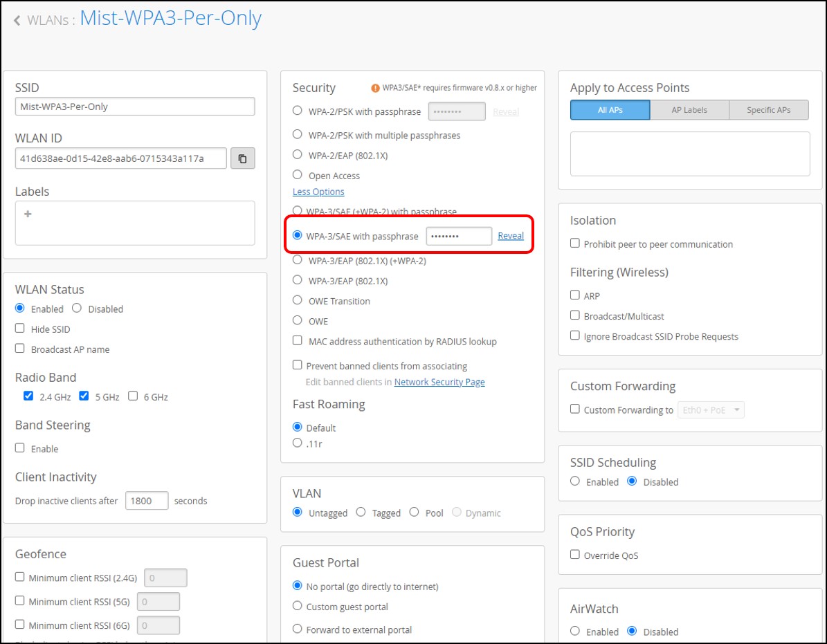Check Override QoS under QoS Priority
The image size is (827, 644).
(575, 555)
